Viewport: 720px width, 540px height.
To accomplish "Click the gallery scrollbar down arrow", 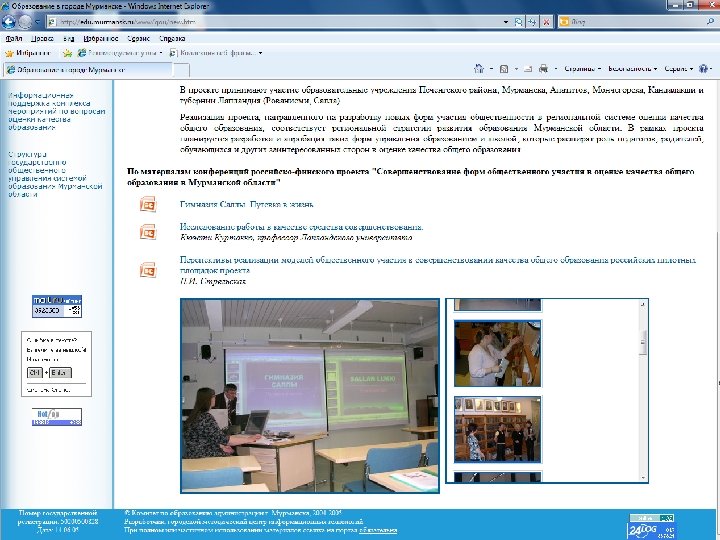I will click(643, 478).
